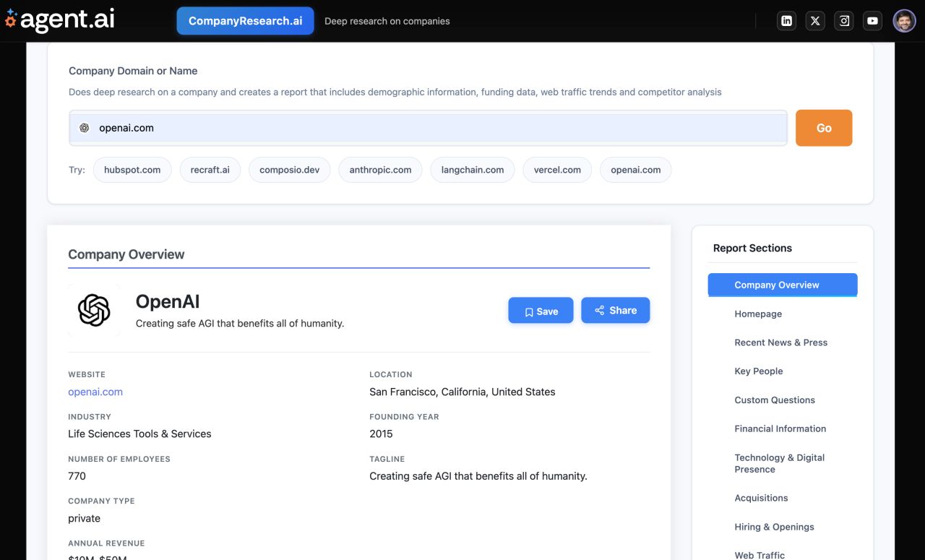925x560 pixels.
Task: Open the Instagram icon in header
Action: (x=844, y=21)
